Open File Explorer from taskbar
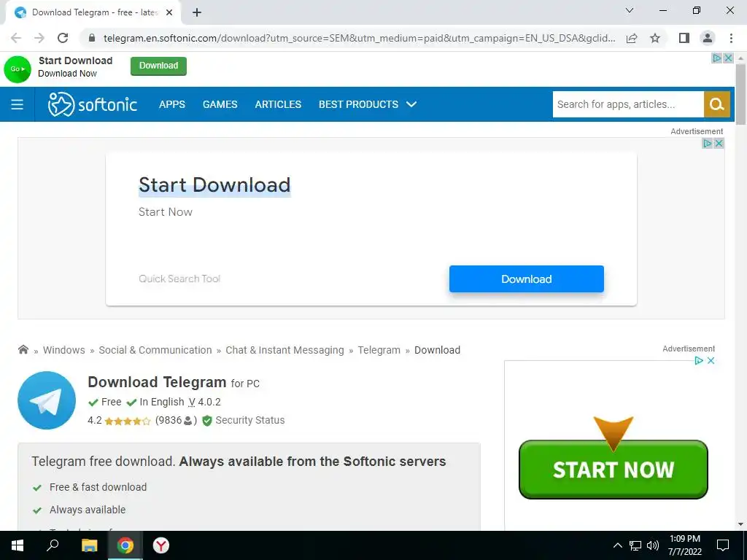The height and width of the screenshot is (560, 747). 89,545
